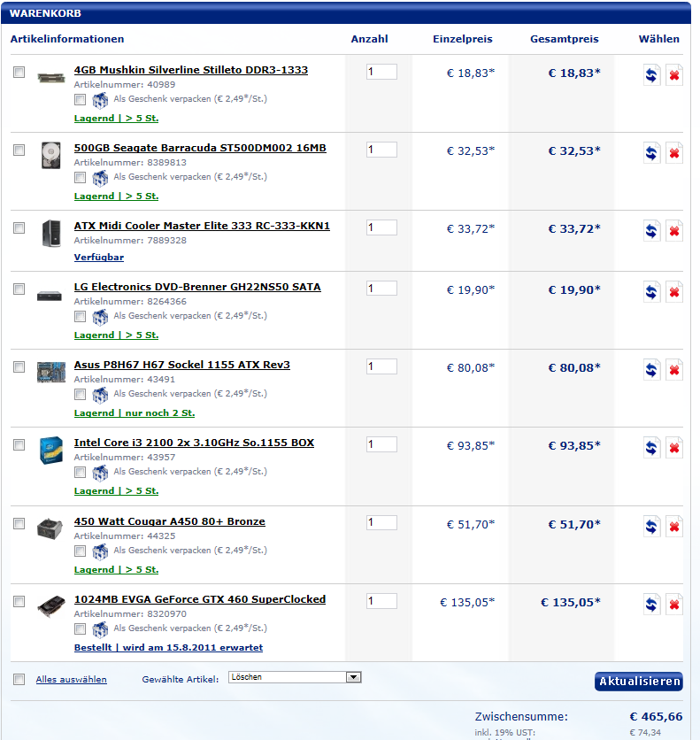Click the Aktualisieren button

pos(639,681)
